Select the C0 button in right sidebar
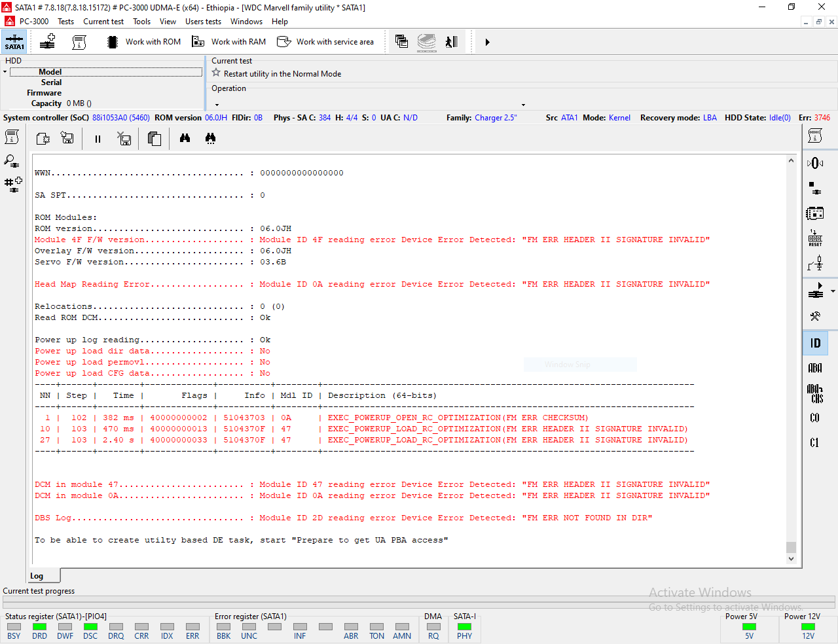 [815, 418]
